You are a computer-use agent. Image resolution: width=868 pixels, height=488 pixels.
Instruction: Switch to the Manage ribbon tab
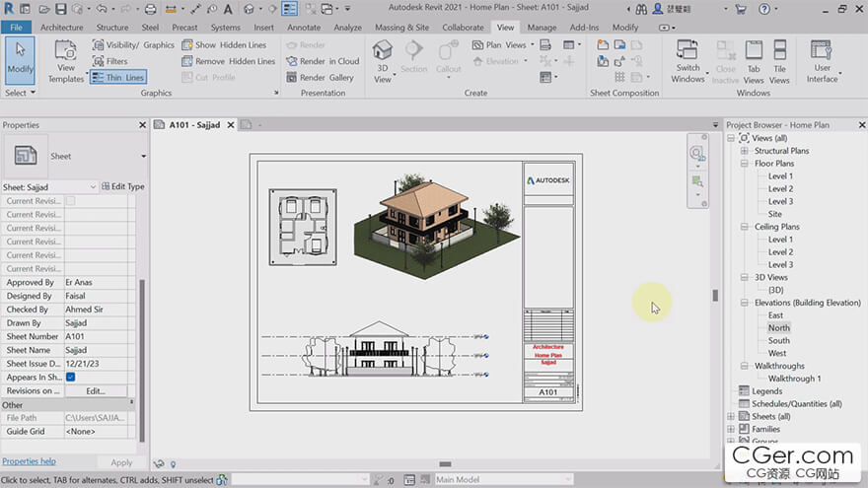[542, 28]
